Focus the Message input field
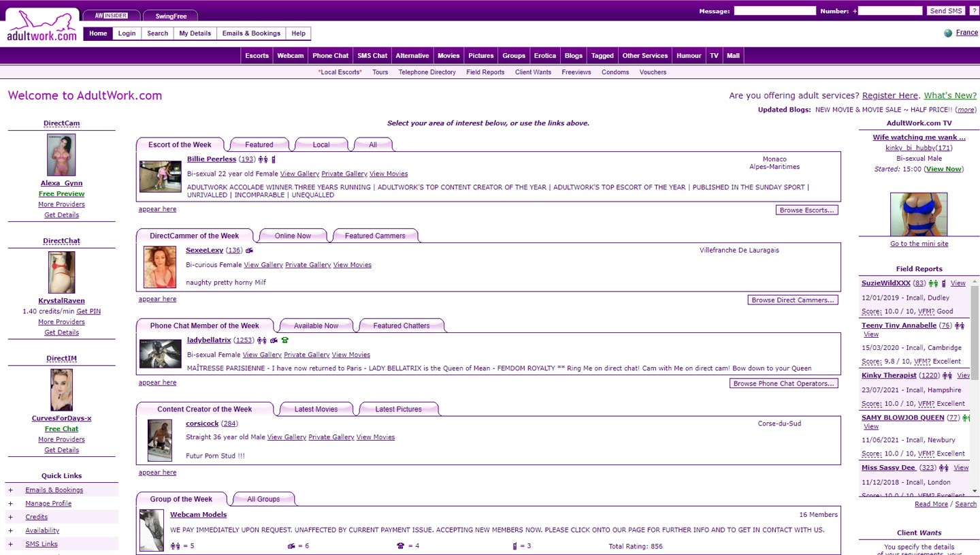Image resolution: width=980 pixels, height=555 pixels. click(x=774, y=11)
